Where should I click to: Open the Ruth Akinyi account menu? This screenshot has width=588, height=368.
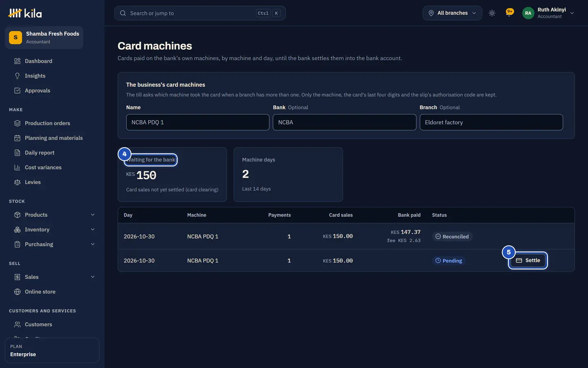(x=548, y=13)
